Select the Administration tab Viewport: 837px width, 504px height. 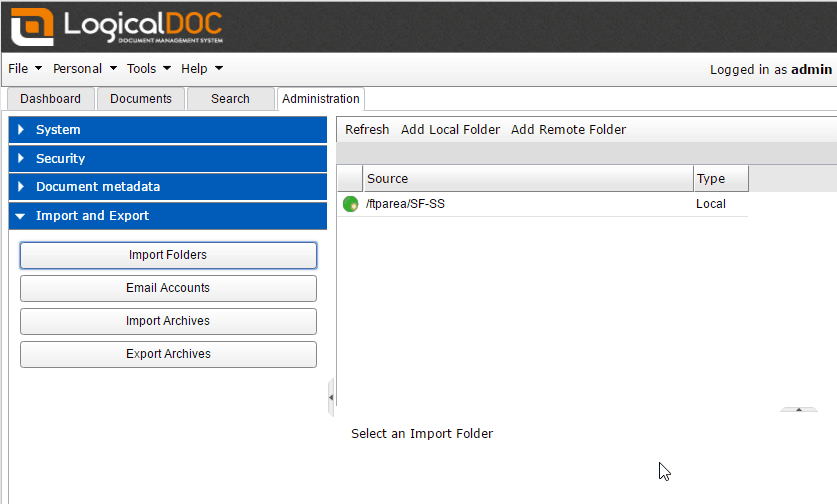[x=321, y=99]
